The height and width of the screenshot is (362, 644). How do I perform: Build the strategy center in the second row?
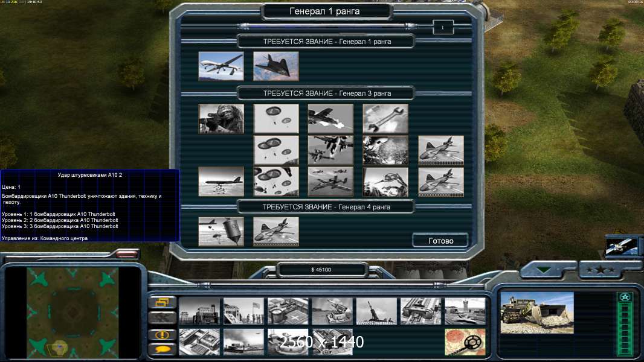point(199,342)
